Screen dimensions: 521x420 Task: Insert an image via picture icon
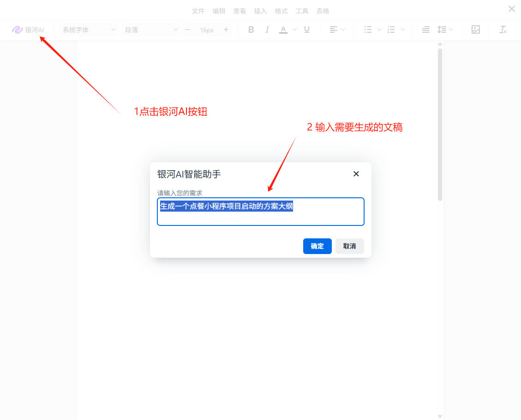(x=476, y=30)
